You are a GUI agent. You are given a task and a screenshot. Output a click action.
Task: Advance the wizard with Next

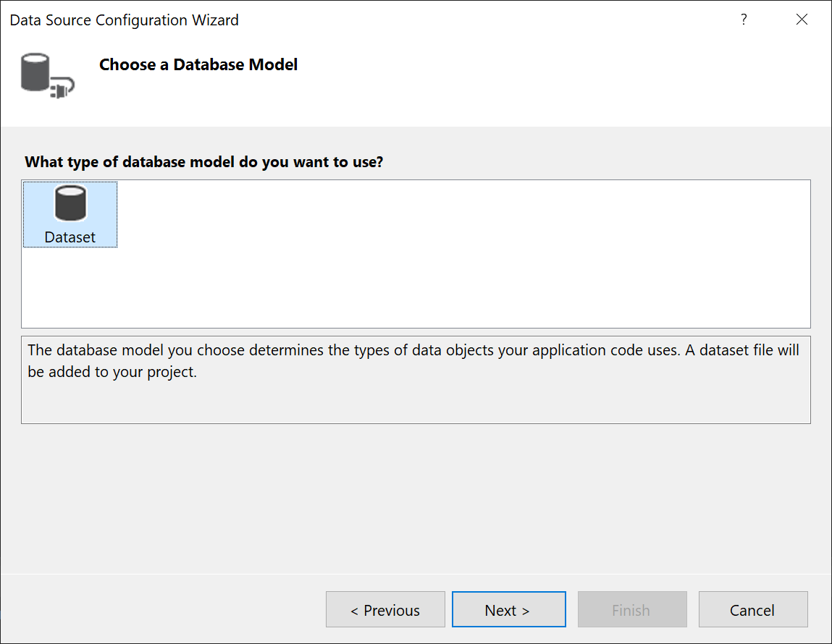[508, 609]
